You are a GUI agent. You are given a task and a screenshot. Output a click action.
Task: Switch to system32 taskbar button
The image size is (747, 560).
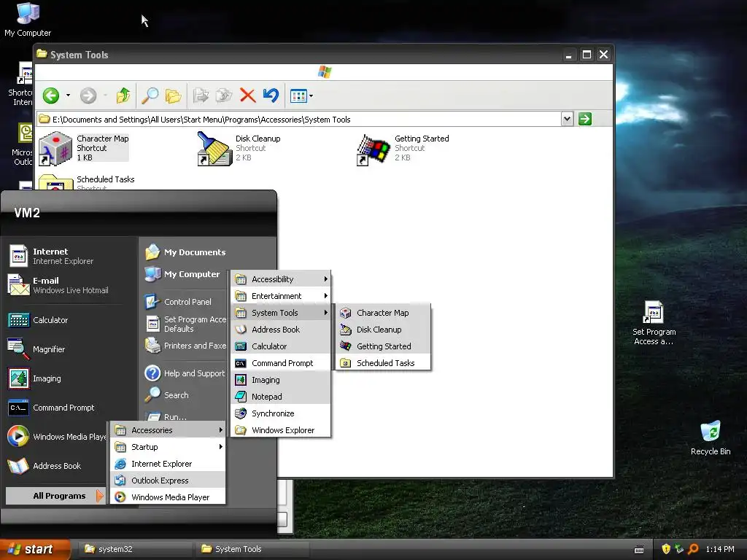point(135,549)
